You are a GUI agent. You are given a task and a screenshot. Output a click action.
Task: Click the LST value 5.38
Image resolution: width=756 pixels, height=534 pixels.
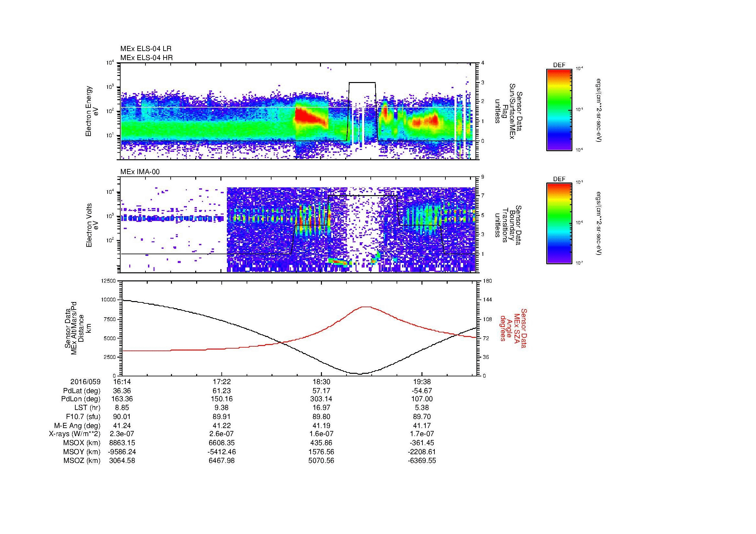422,408
